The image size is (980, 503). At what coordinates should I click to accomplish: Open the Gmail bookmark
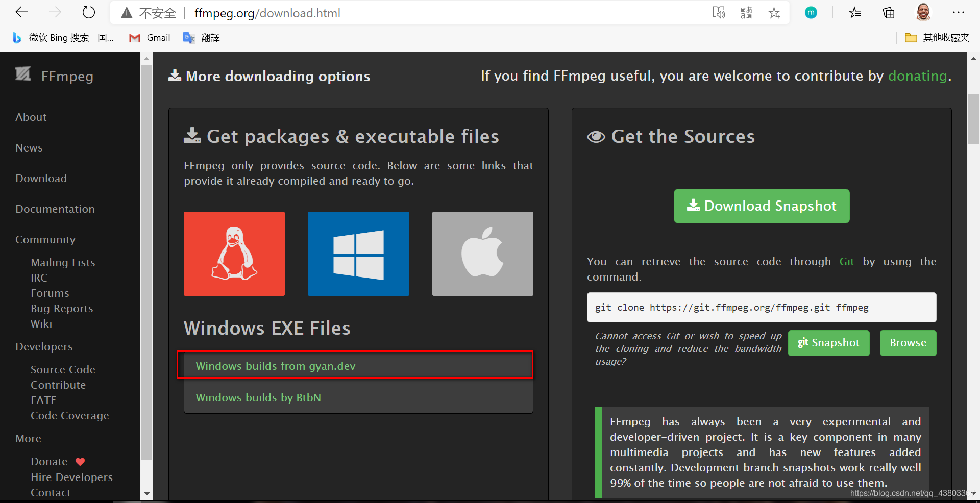pyautogui.click(x=150, y=38)
